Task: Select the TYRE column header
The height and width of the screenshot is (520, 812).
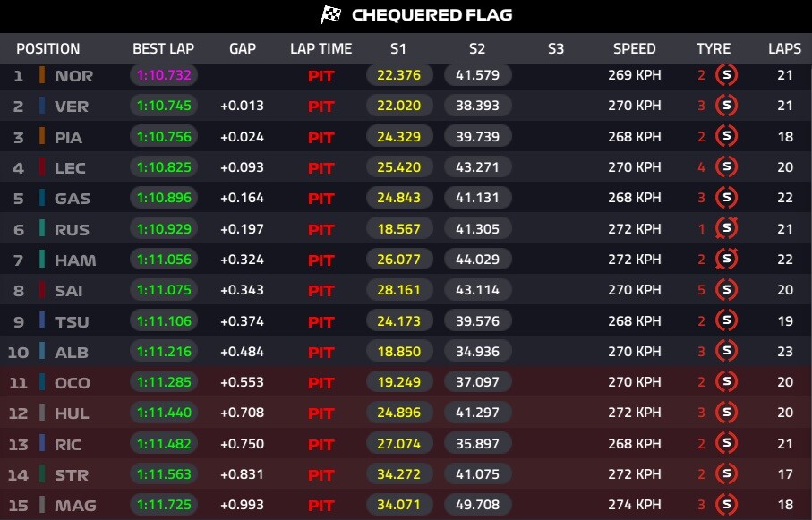Action: pyautogui.click(x=714, y=48)
